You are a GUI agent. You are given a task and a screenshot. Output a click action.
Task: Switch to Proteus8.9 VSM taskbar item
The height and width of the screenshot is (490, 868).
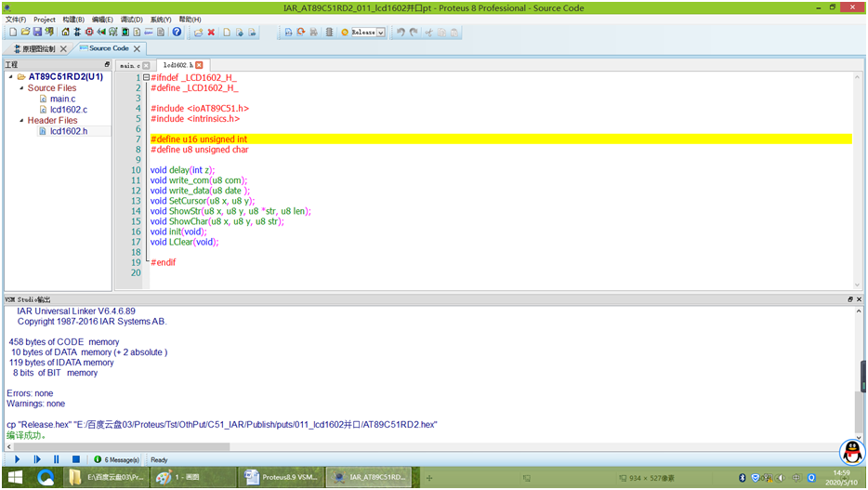pos(281,477)
